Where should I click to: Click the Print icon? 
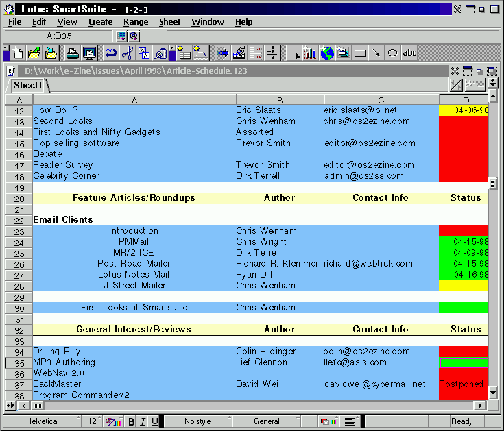point(73,53)
